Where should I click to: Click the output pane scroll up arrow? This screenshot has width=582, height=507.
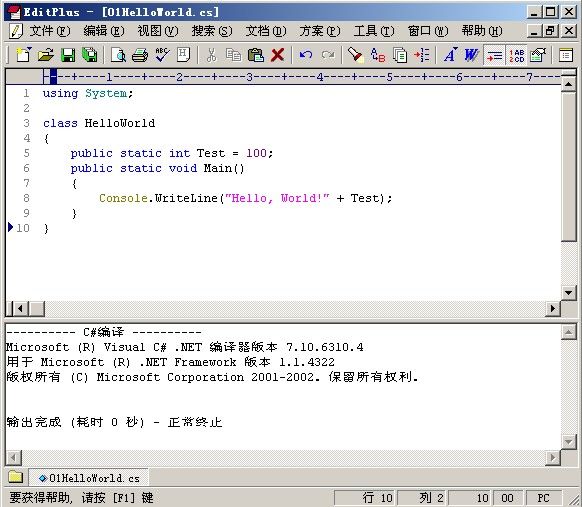[x=568, y=332]
